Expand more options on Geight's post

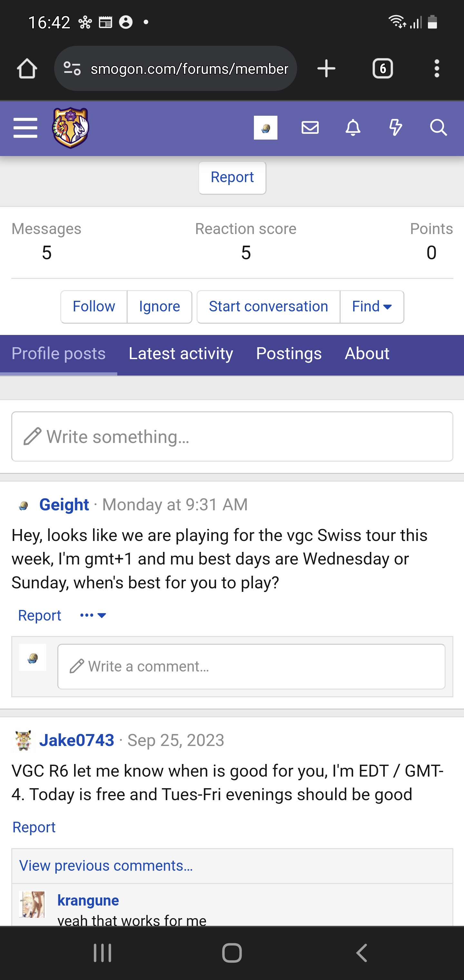(93, 615)
